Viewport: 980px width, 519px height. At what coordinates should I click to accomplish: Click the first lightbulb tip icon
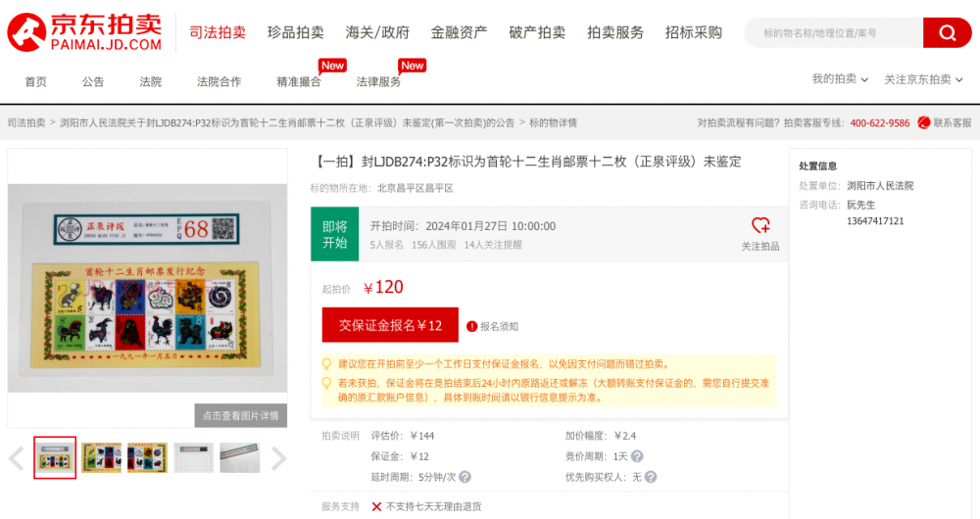point(327,363)
